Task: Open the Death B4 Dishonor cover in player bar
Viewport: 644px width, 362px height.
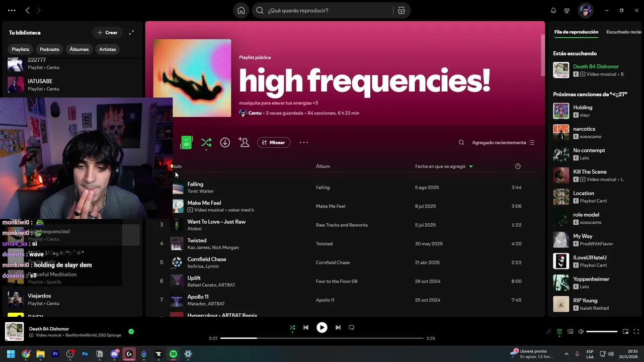Action: tap(14, 331)
